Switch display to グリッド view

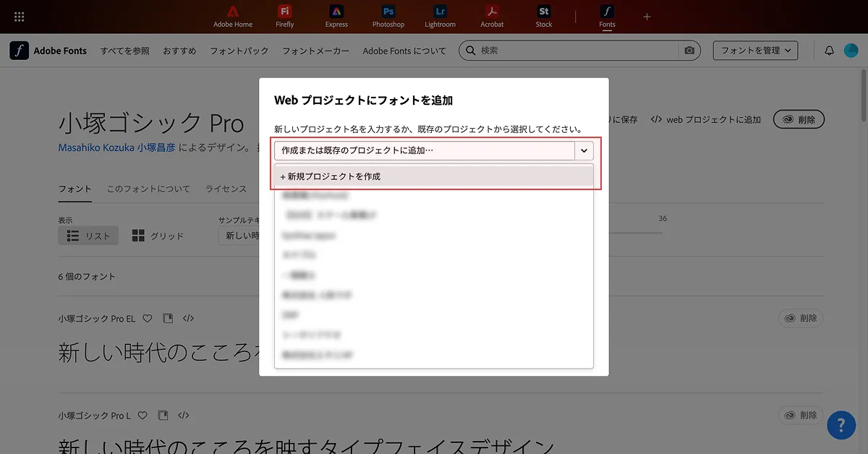(158, 236)
